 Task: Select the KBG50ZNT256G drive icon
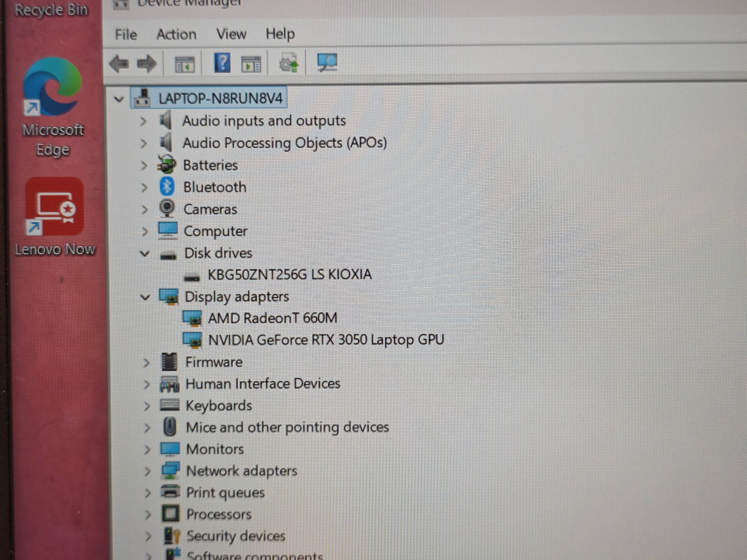coord(192,277)
